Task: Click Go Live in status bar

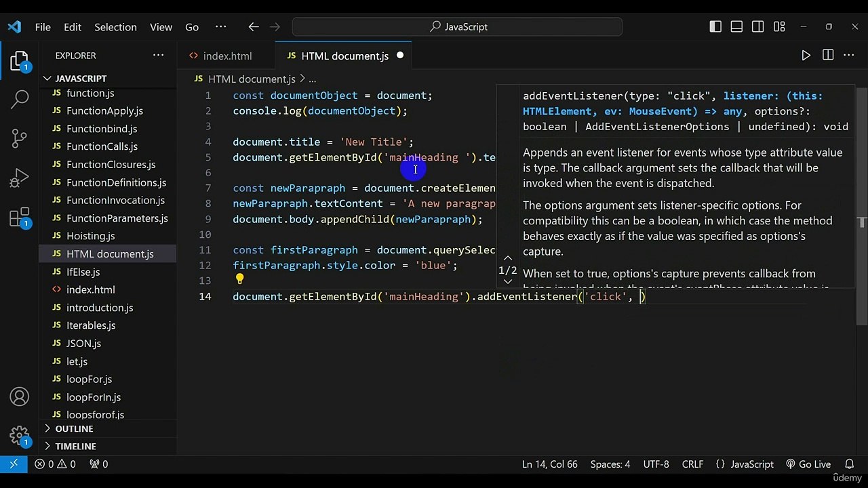Action: pyautogui.click(x=808, y=464)
